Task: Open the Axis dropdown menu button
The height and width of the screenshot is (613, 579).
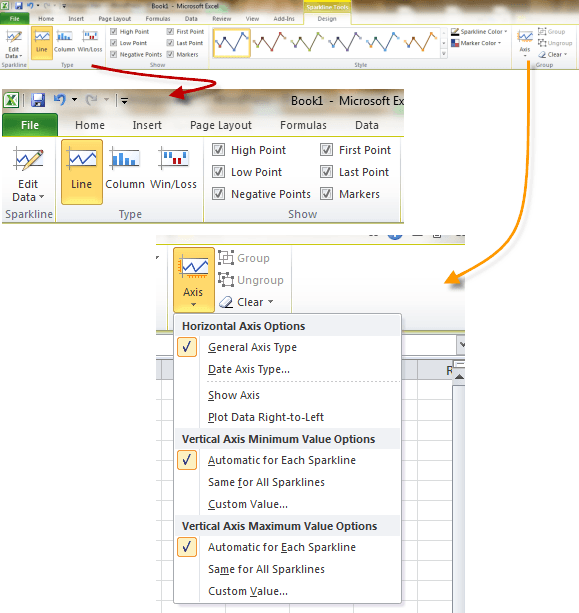Action: [x=194, y=280]
